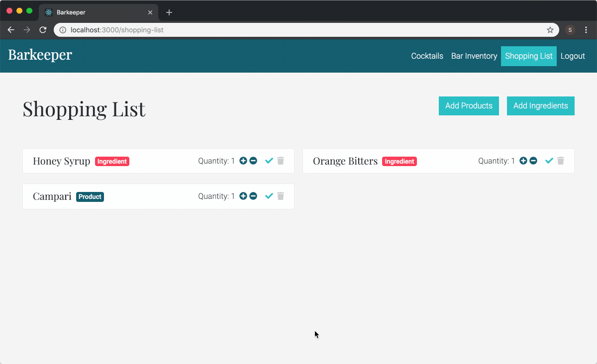Screen dimensions: 597x364
Task: Mark Campari as bought with checkmark
Action: pos(269,196)
